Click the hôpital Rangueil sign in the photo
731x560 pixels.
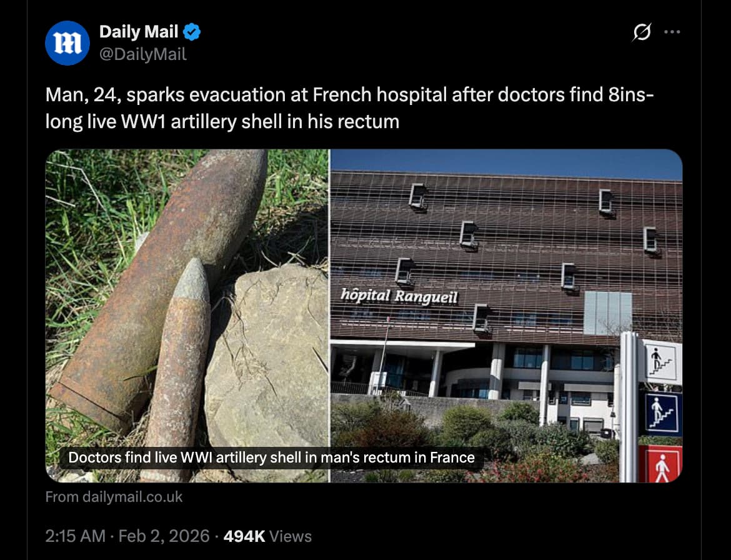[399, 296]
